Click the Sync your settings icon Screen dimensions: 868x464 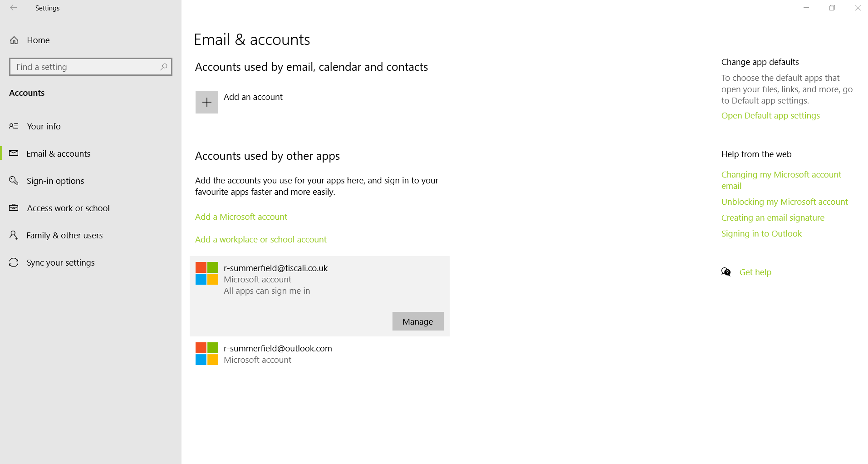point(14,262)
